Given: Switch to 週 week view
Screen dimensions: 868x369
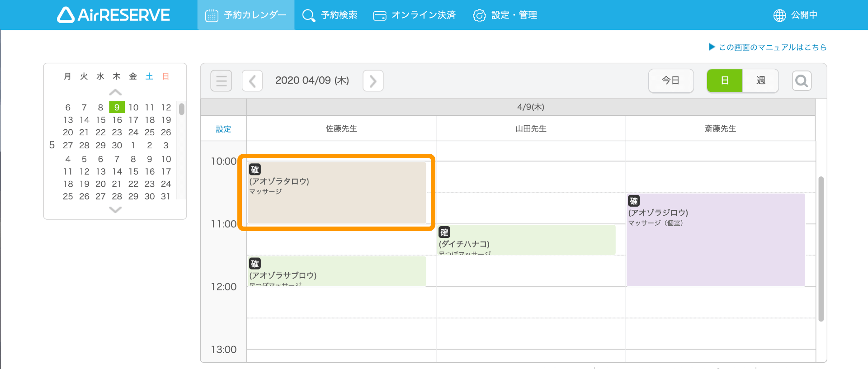Looking at the screenshot, I should pos(760,80).
